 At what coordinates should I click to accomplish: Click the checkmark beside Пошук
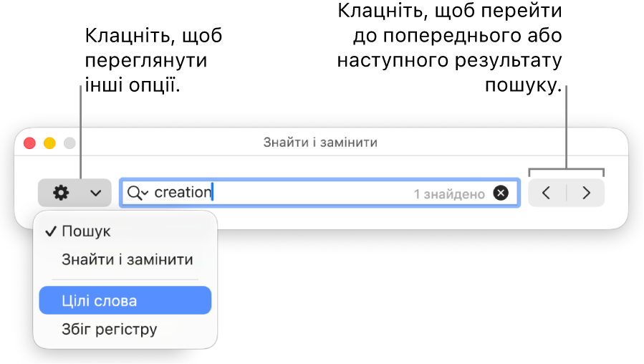pos(51,231)
